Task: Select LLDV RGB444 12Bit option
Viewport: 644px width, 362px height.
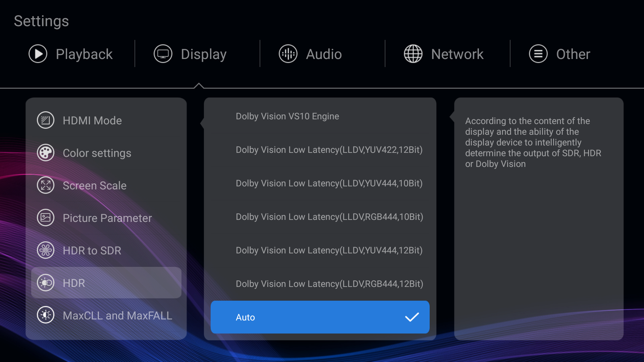Action: point(320,284)
